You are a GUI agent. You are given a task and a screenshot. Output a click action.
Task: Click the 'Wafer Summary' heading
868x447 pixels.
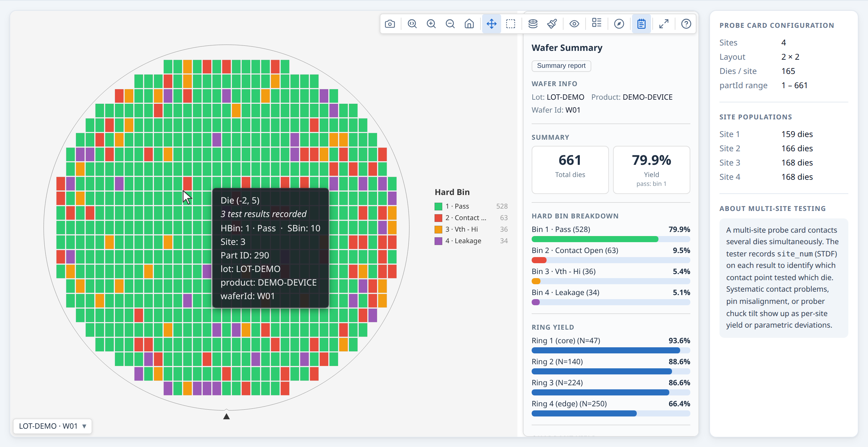tap(567, 48)
